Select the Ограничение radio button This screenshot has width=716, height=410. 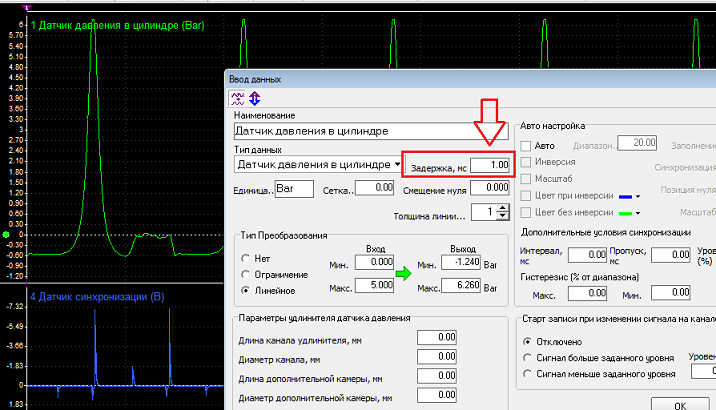click(x=246, y=274)
